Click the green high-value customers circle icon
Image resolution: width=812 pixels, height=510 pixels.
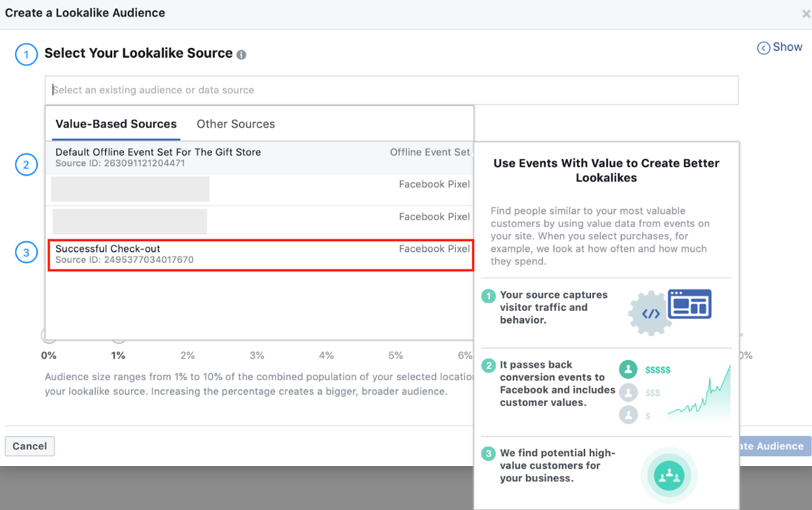669,476
